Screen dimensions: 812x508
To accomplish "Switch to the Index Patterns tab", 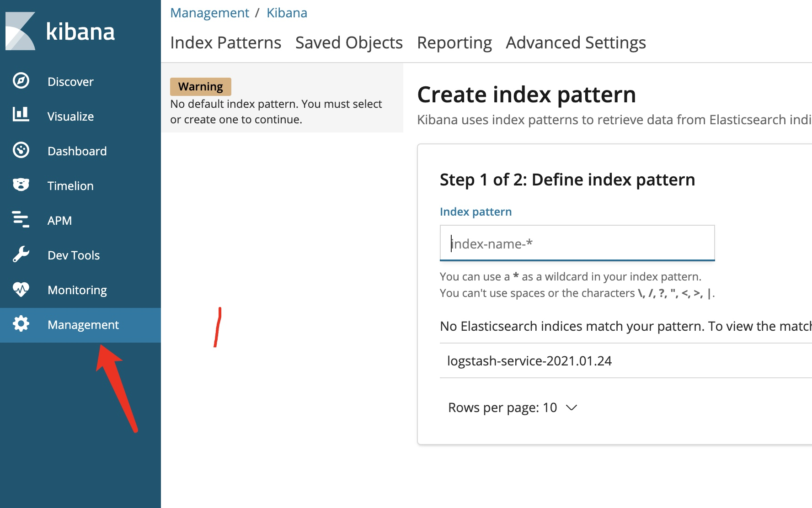I will click(225, 42).
